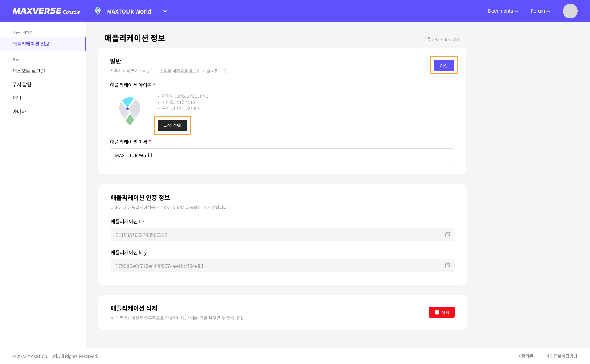This screenshot has height=364, width=590.
Task: Open the Forum link
Action: (541, 11)
